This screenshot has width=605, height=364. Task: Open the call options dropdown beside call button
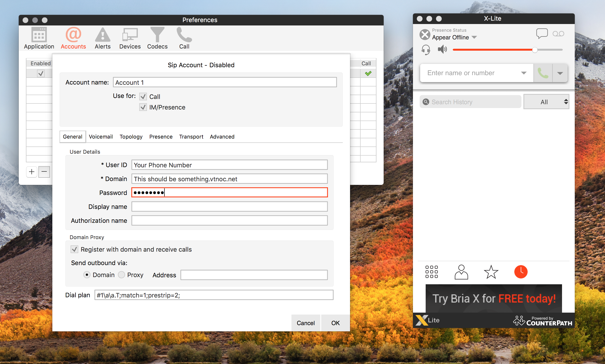[x=560, y=73]
